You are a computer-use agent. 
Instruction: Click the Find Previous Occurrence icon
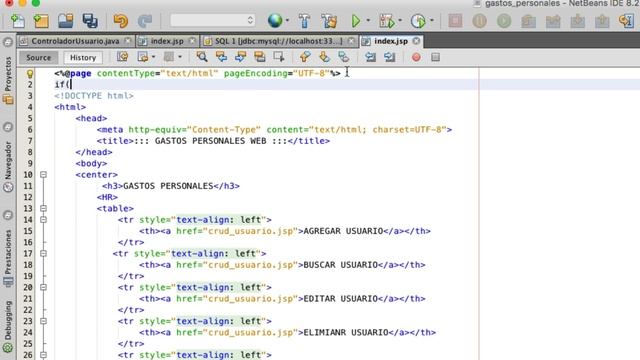pos(221,57)
